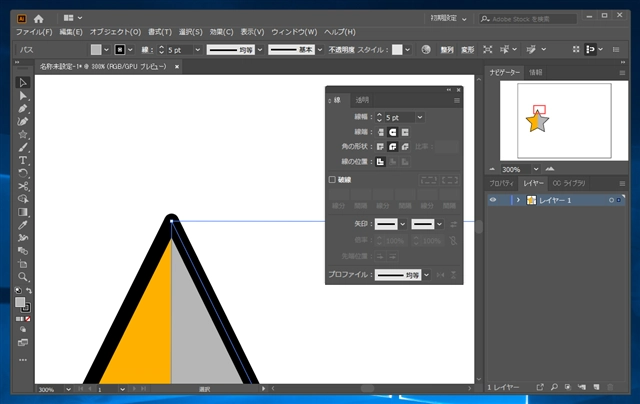Select the Curvature tool
The width and height of the screenshot is (640, 404).
(x=23, y=122)
